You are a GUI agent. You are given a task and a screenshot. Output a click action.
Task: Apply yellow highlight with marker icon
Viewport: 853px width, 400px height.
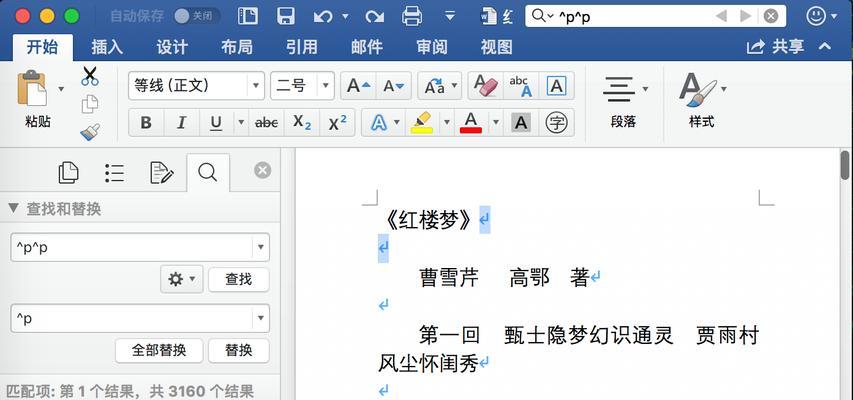pos(422,123)
